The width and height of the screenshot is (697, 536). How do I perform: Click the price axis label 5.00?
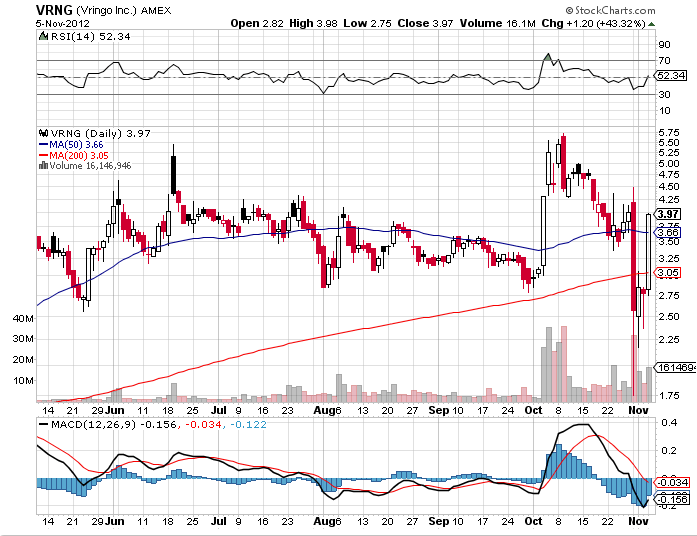click(669, 164)
